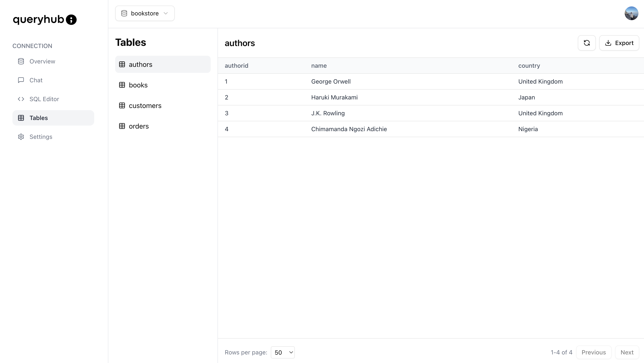
Task: Click the SQL Editor code brackets icon
Action: coord(21,99)
